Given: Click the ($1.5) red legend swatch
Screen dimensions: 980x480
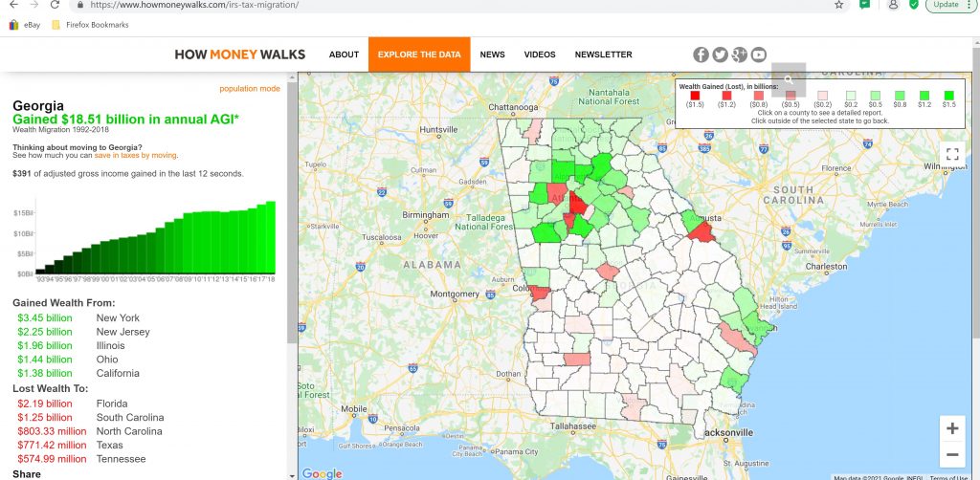Looking at the screenshot, I should tap(695, 96).
